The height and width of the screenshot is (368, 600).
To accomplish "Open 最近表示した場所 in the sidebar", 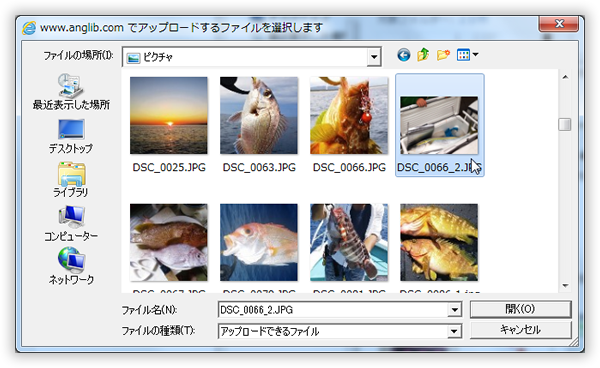I will pos(71,92).
